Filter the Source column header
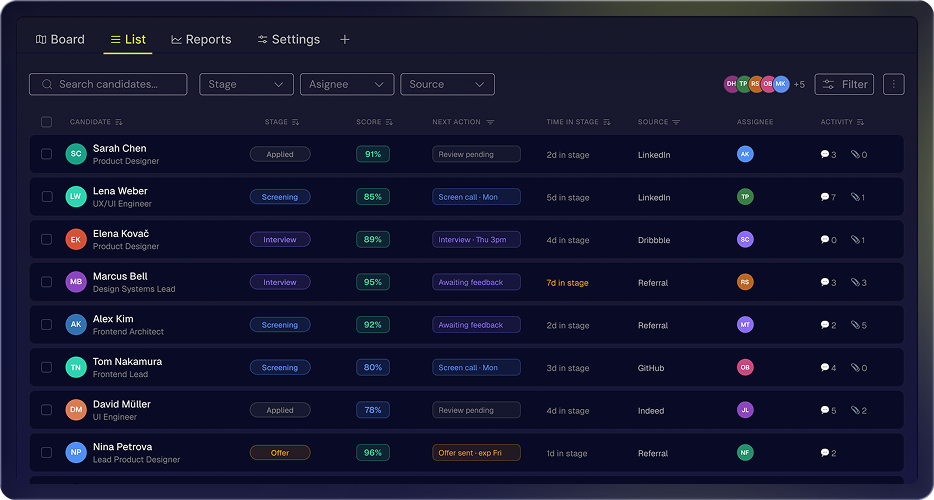934x500 pixels. click(x=676, y=122)
